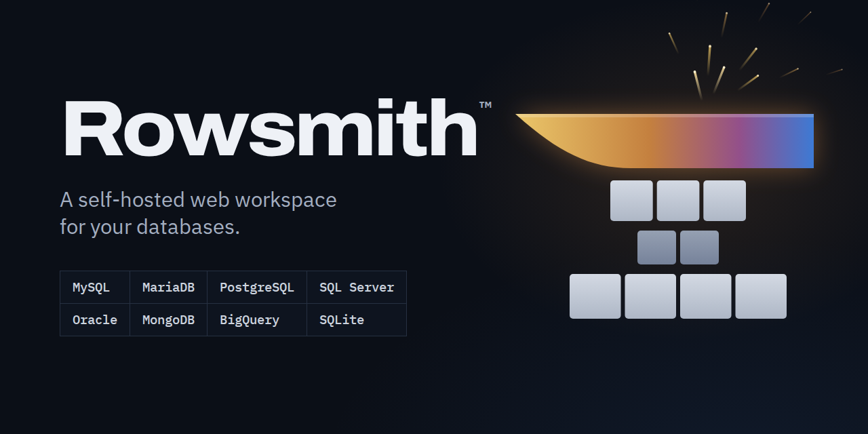Click the MySQL cell in the database table
This screenshot has width=868, height=434.
[x=95, y=288]
